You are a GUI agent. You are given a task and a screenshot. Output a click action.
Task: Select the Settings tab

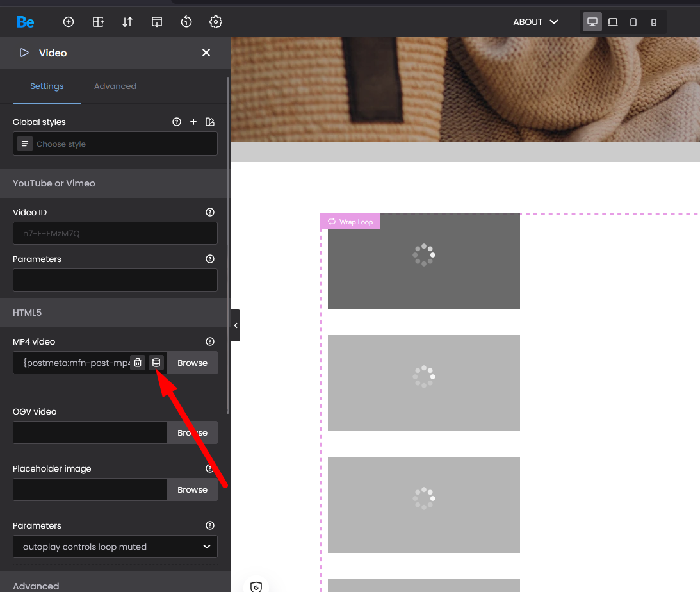pos(47,86)
